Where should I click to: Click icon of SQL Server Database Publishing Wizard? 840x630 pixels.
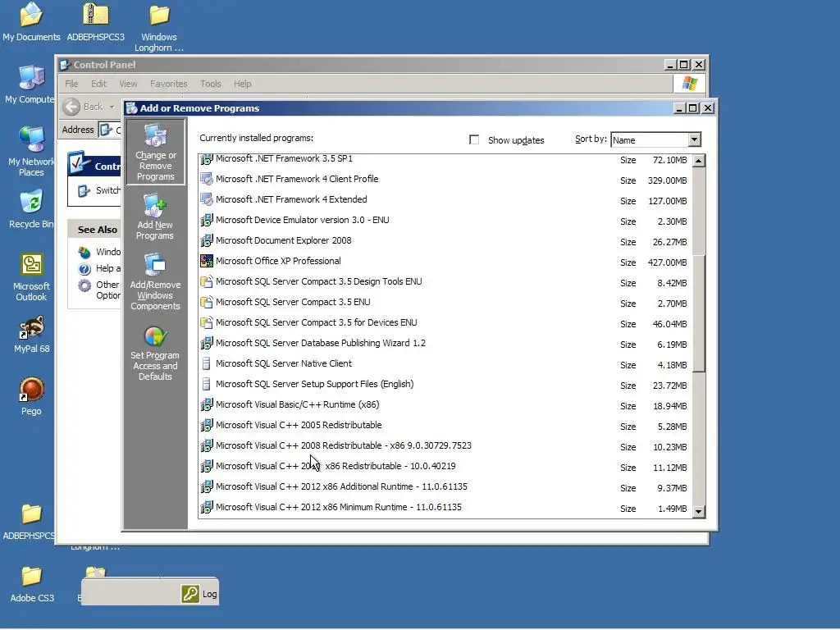206,344
